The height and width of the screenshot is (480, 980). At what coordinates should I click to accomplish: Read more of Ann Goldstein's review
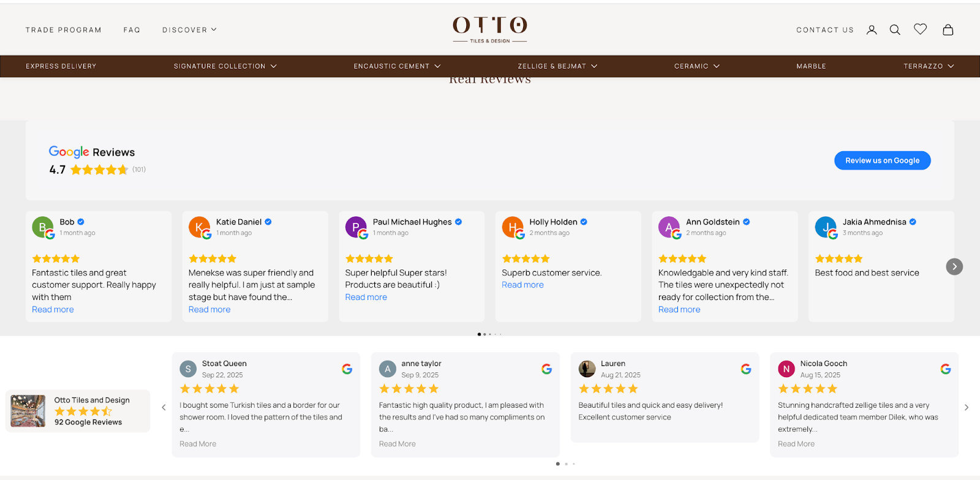pyautogui.click(x=679, y=309)
